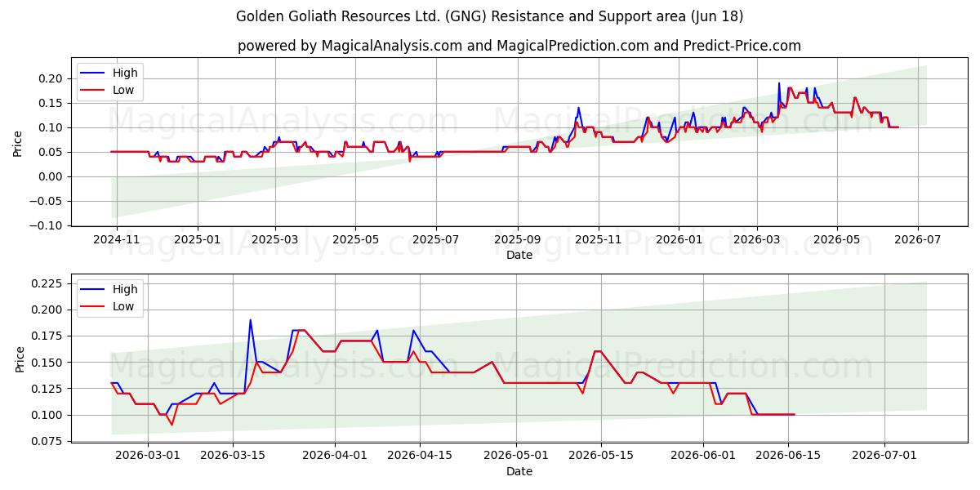
Task: Click the '2026-07-01' x-axis label
Action: (885, 456)
